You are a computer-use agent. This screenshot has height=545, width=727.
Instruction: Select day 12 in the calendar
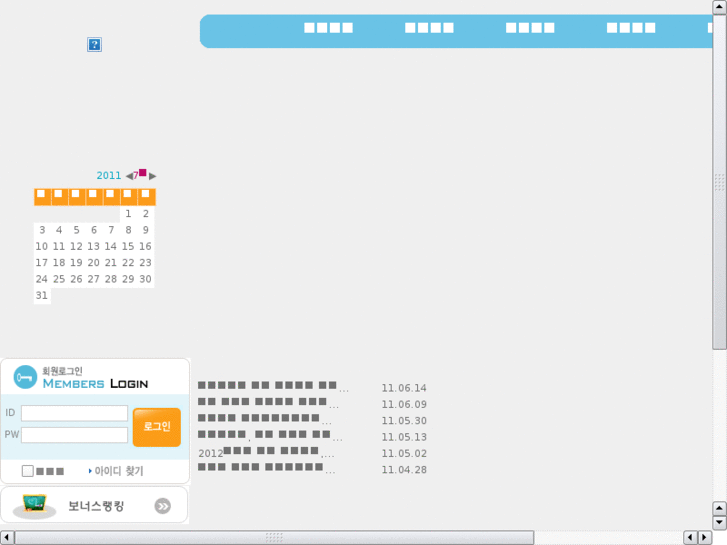[77, 246]
